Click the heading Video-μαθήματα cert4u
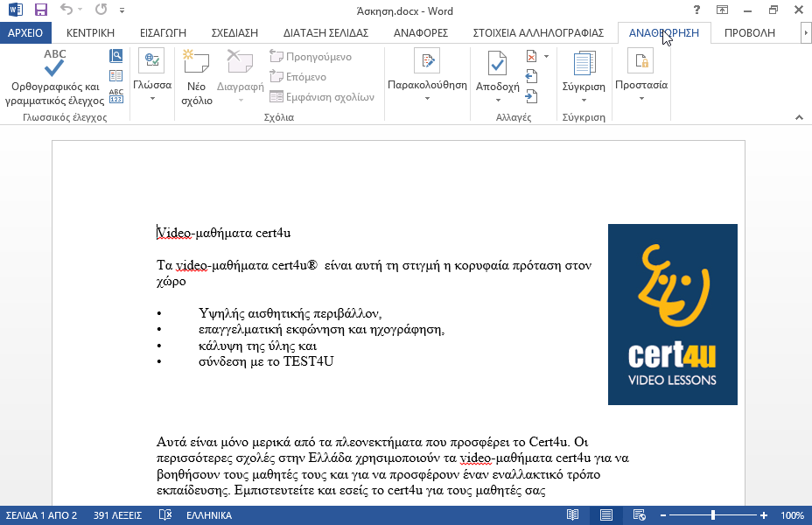This screenshot has height=525, width=812. click(224, 233)
